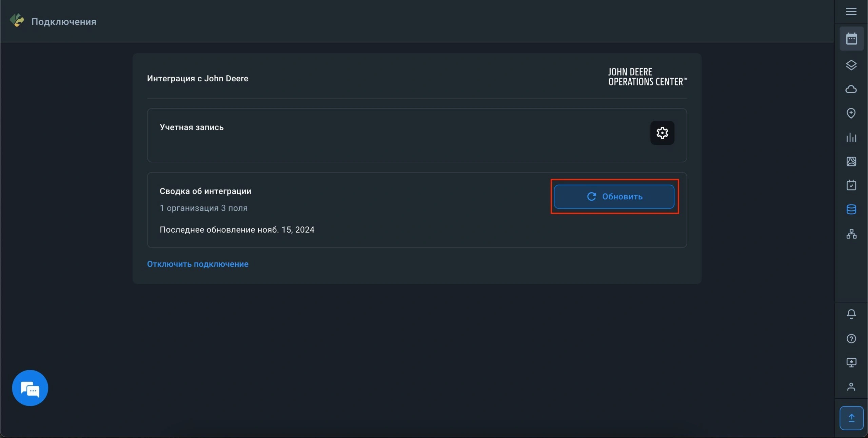Open account settings gear icon
Viewport: 868px width, 438px height.
point(662,133)
